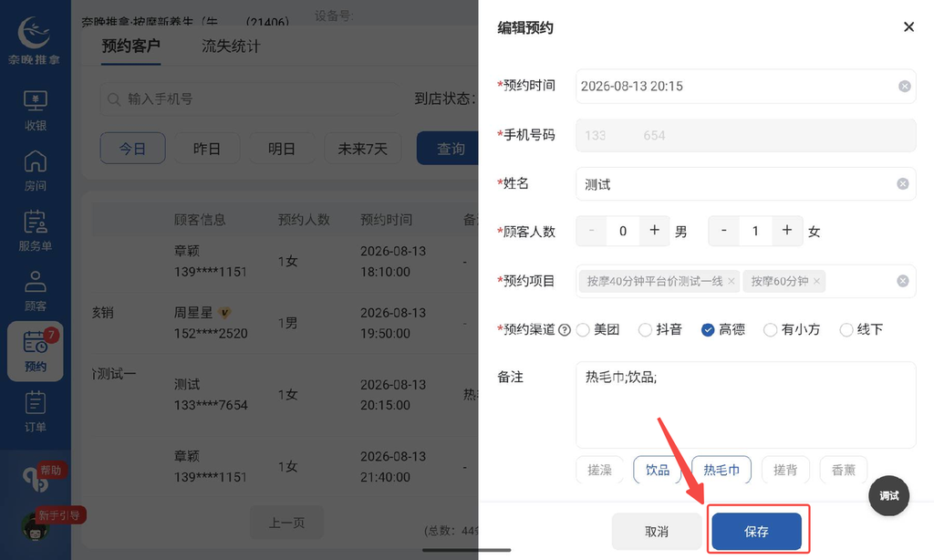This screenshot has height=560, width=934.
Task: Open the 预约项目 selection field
Action: click(745, 281)
